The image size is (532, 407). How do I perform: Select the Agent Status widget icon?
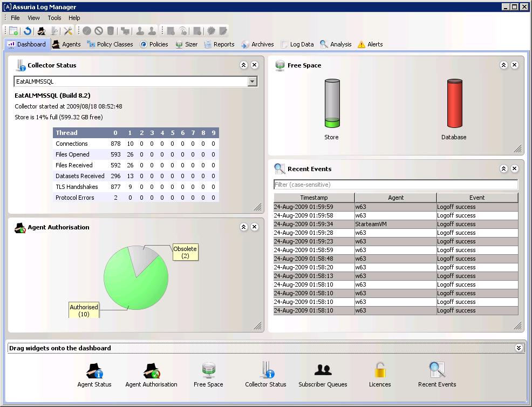[94, 371]
